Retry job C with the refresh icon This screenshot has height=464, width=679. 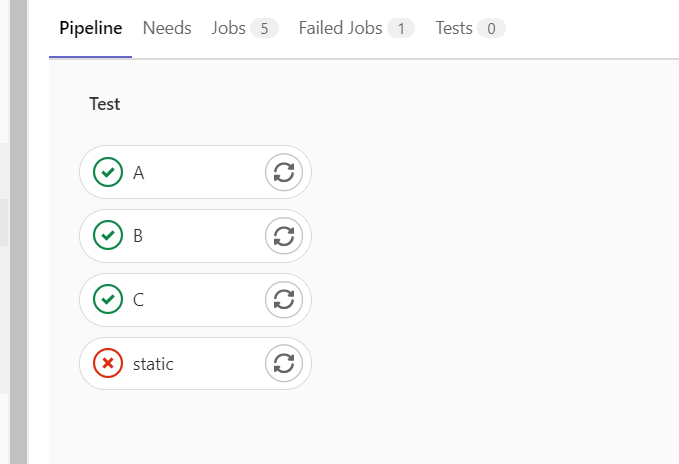pos(283,300)
